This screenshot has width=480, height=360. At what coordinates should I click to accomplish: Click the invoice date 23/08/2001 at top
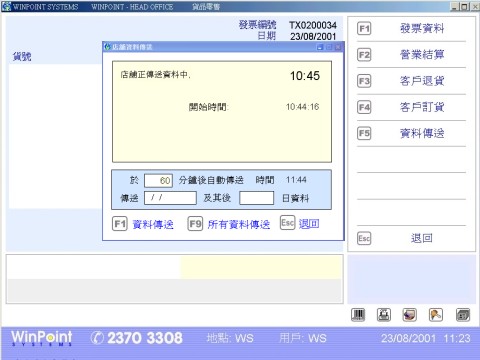313,36
